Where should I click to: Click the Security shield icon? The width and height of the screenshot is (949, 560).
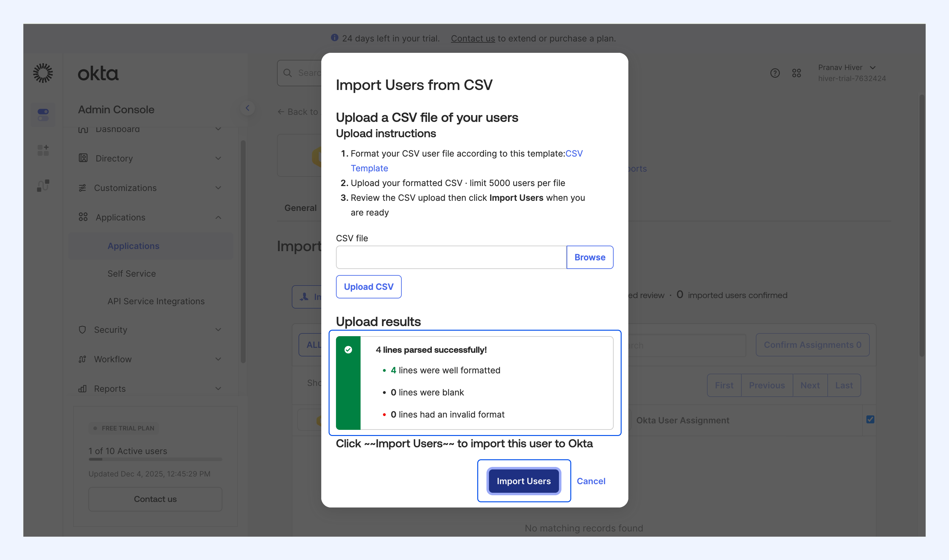(82, 329)
